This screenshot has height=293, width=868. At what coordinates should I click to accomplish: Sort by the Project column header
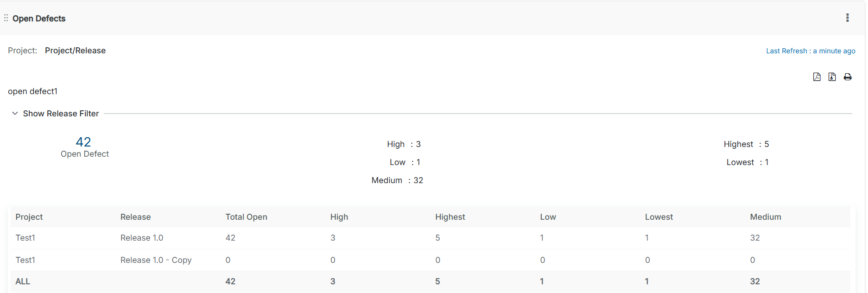(x=29, y=217)
